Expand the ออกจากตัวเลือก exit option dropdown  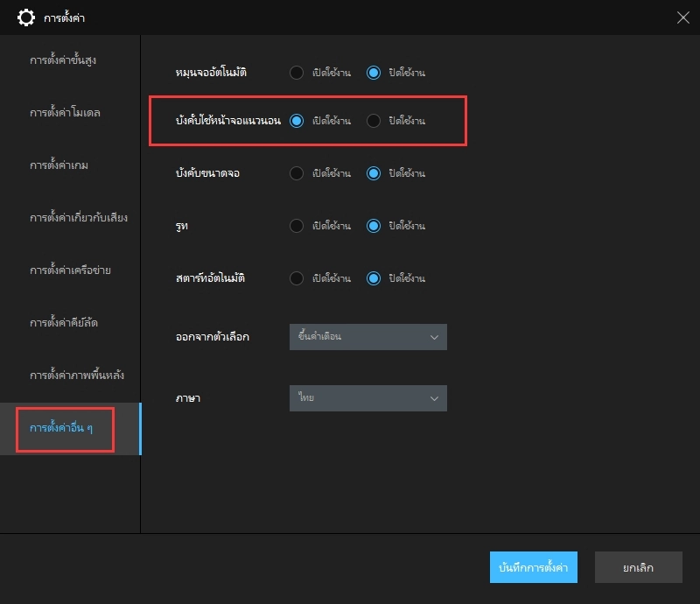pos(367,337)
